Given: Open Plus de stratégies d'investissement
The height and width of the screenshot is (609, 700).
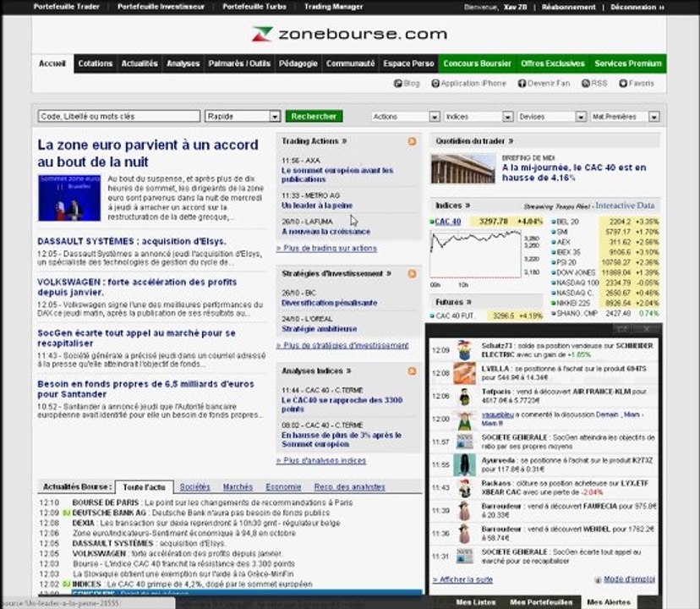Looking at the screenshot, I should pyautogui.click(x=342, y=345).
